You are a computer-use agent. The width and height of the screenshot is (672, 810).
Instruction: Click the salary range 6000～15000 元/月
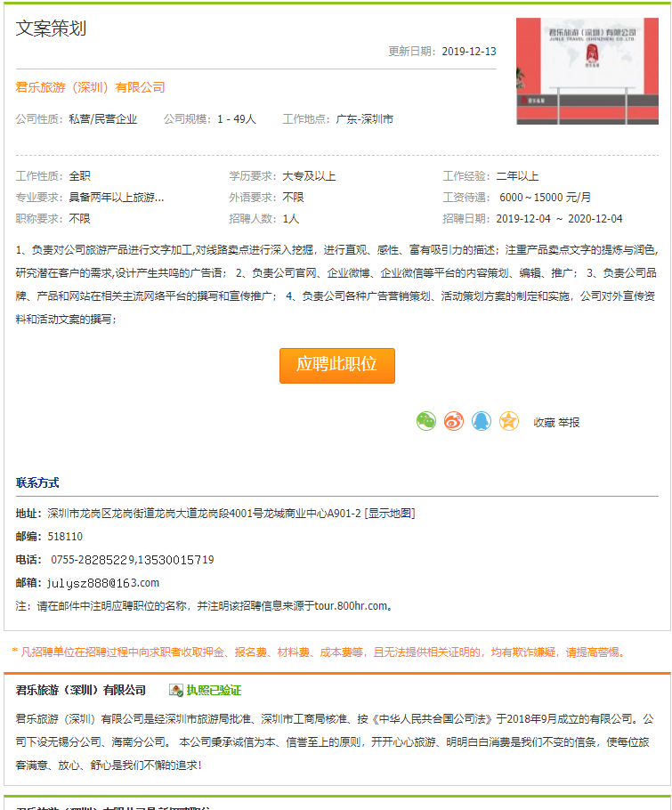click(545, 197)
